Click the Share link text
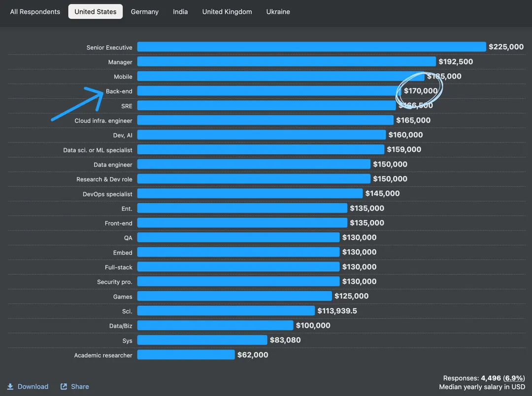This screenshot has height=396, width=532. [80, 387]
